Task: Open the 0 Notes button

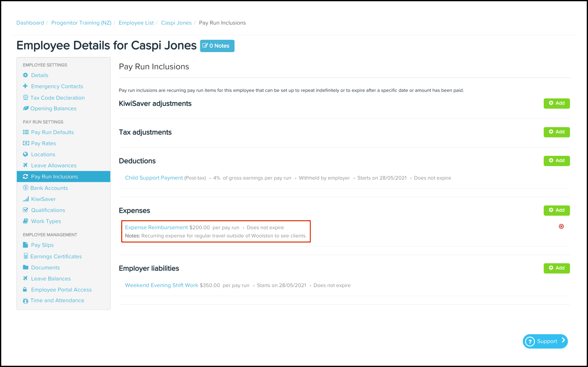Action: [217, 46]
